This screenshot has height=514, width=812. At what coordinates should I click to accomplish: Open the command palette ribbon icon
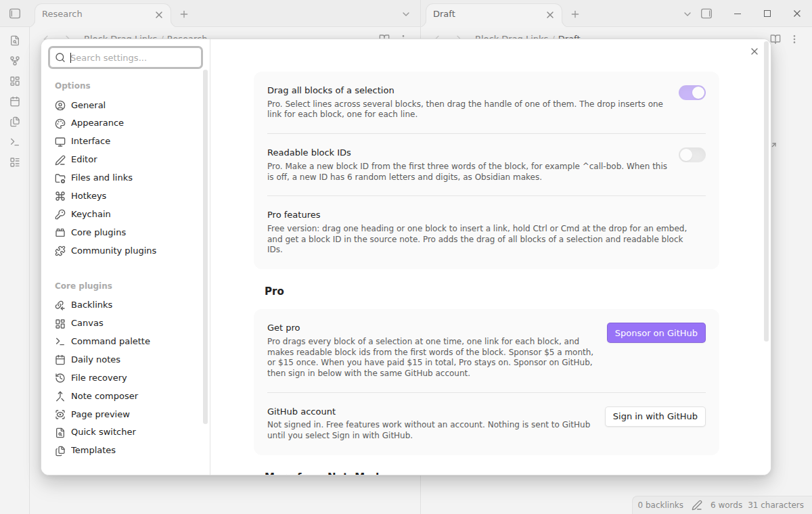[15, 142]
